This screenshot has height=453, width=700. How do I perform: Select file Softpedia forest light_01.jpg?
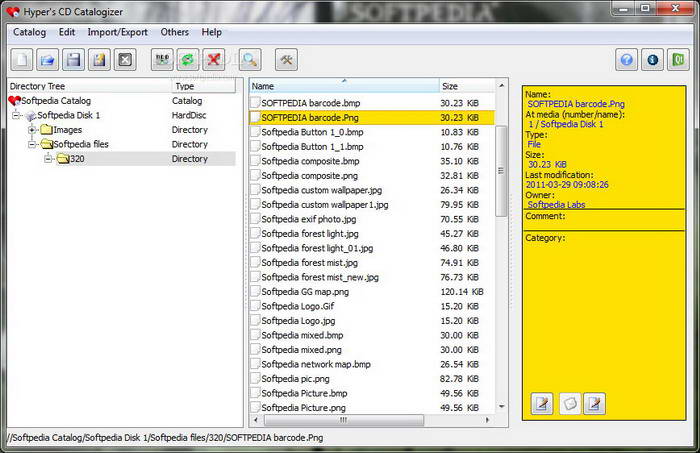click(317, 248)
